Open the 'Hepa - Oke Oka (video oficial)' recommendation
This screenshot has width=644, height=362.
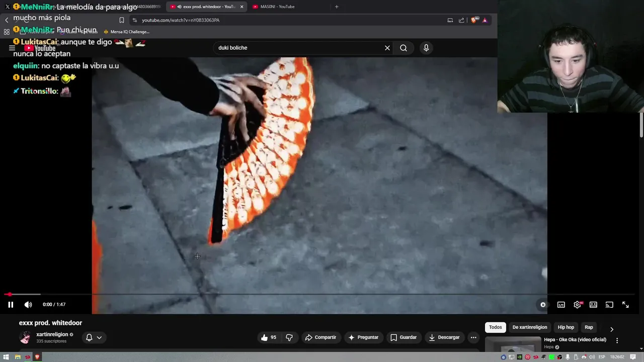point(575,340)
